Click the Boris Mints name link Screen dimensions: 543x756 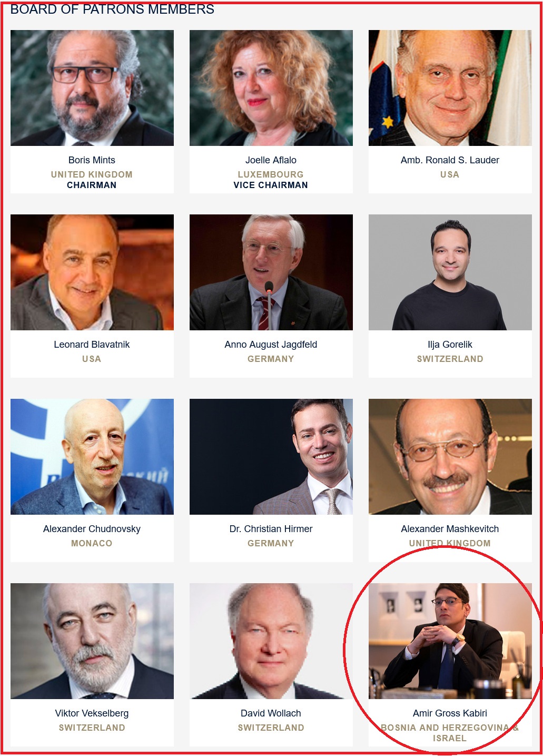tap(92, 160)
